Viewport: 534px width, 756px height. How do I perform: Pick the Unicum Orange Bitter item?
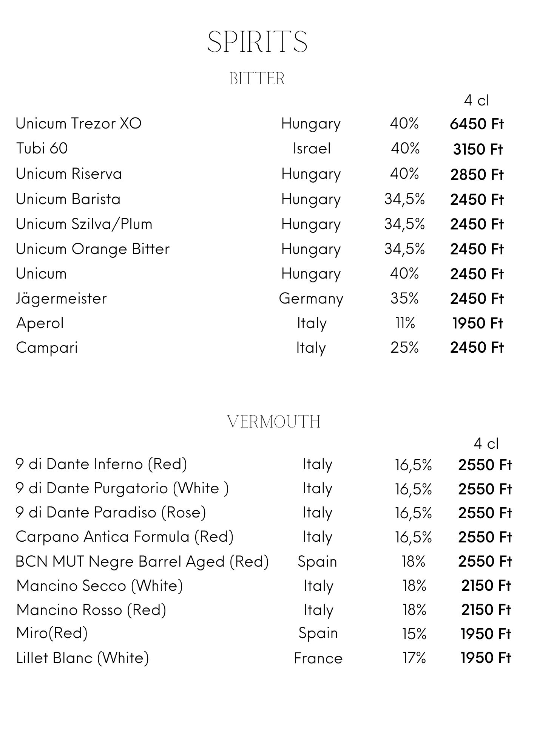93,249
